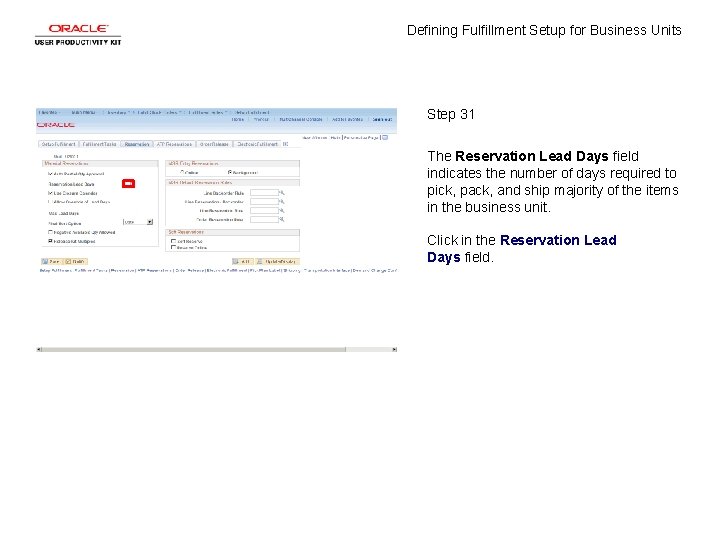
Task: Switch to the Electronic Fulfillment tab
Action: (257, 144)
